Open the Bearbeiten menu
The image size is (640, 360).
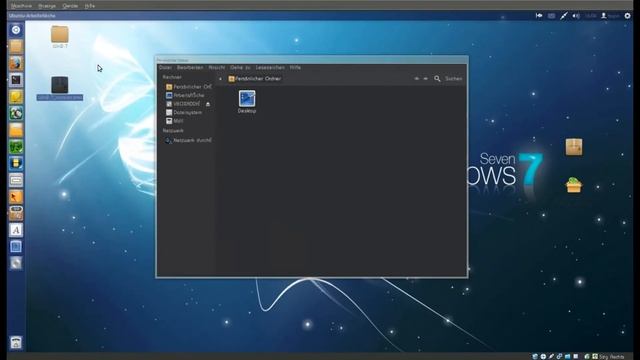click(190, 67)
